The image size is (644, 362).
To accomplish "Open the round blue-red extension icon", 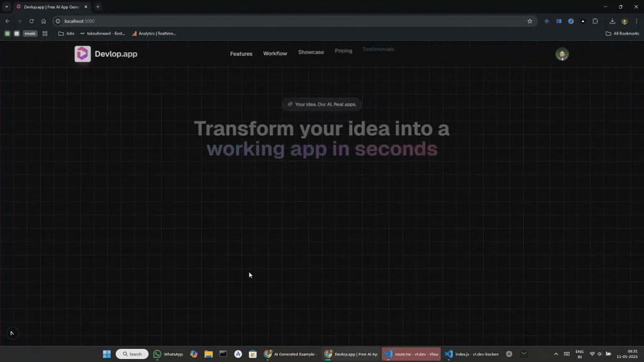I will pos(571,21).
